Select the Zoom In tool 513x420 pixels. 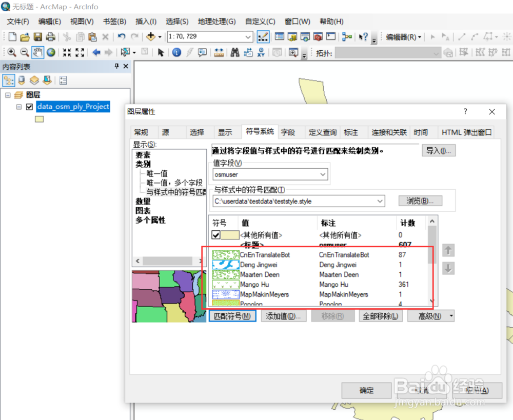(11, 52)
